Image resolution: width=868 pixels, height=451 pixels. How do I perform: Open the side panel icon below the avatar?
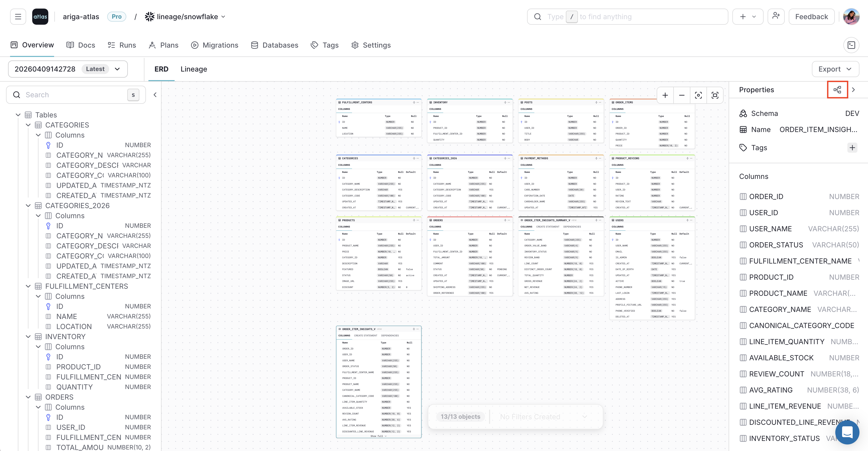tap(851, 45)
